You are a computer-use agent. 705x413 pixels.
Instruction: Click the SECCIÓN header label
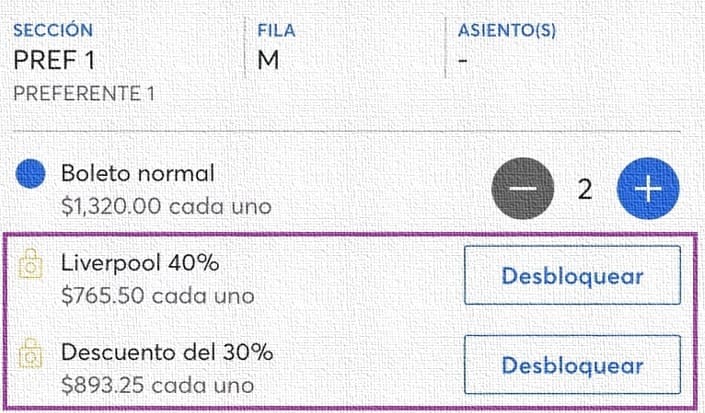pyautogui.click(x=53, y=30)
